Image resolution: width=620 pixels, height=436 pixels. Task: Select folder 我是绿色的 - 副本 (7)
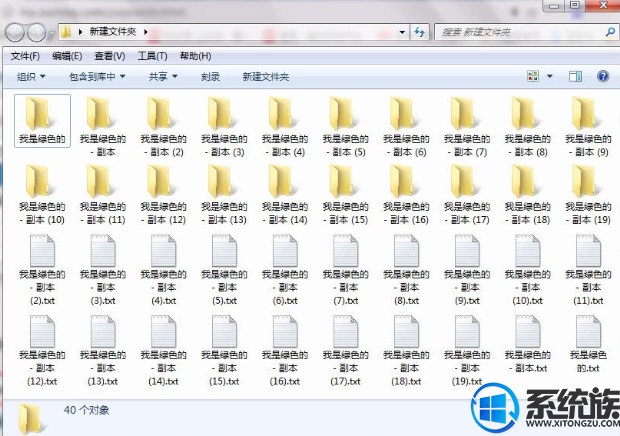coord(467,127)
